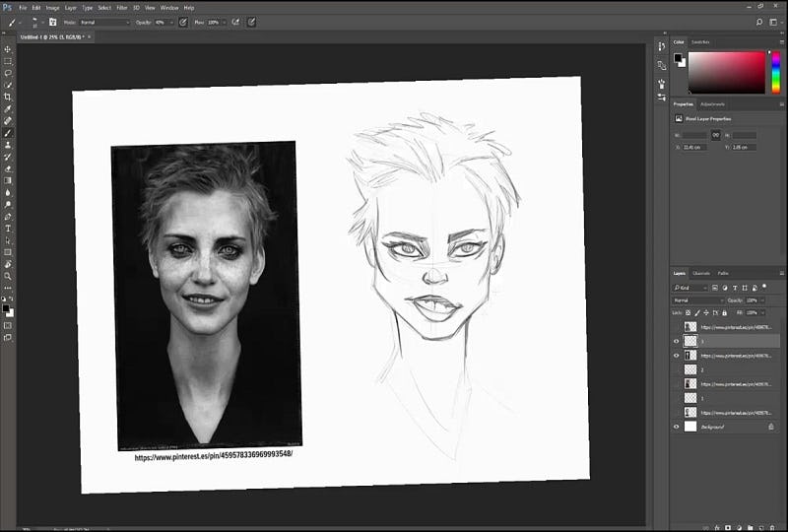Open the Swatches panel tab

pyautogui.click(x=700, y=42)
